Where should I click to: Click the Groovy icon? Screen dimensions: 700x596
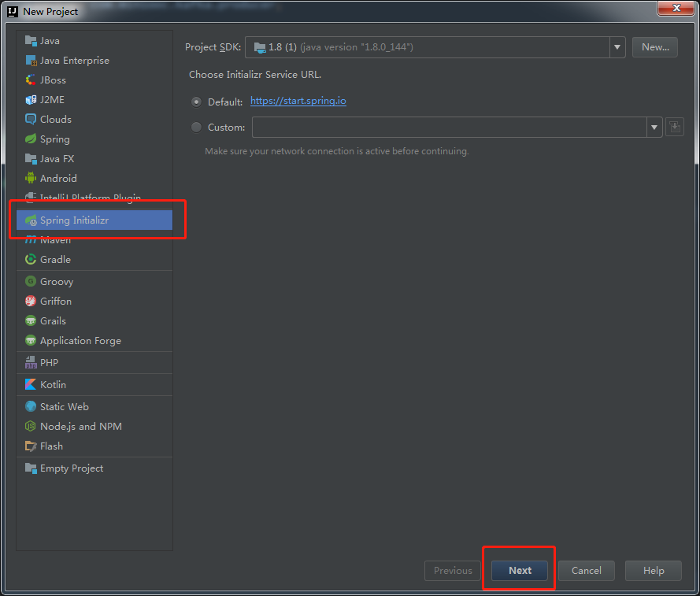[x=31, y=281]
